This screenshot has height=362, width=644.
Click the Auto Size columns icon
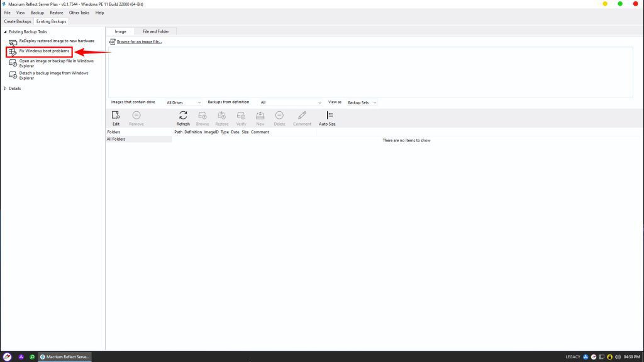tap(330, 116)
